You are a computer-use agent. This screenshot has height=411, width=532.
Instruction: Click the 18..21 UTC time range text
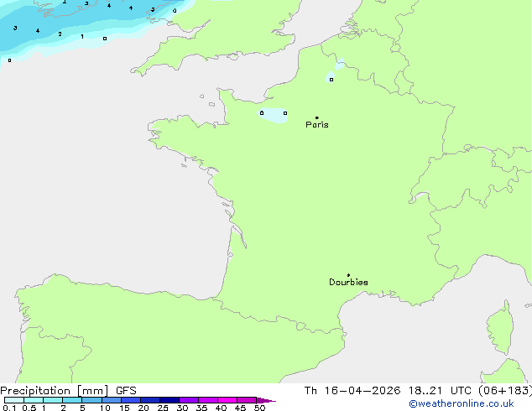tap(440, 391)
